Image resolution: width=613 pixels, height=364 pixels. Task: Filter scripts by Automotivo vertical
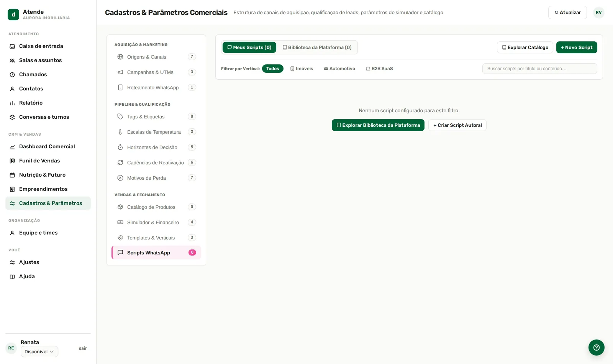[x=339, y=69]
